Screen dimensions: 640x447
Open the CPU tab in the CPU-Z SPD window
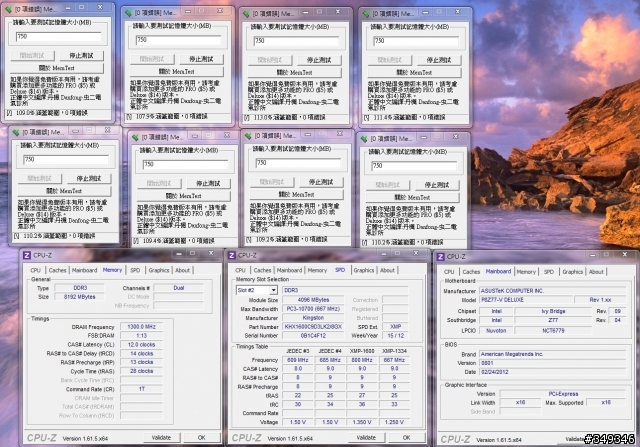(240, 271)
